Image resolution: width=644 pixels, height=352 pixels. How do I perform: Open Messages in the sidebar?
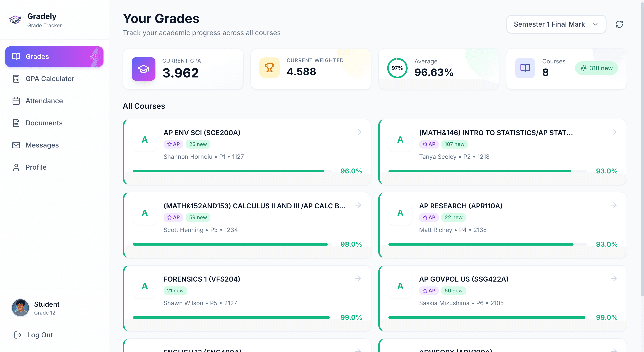42,145
